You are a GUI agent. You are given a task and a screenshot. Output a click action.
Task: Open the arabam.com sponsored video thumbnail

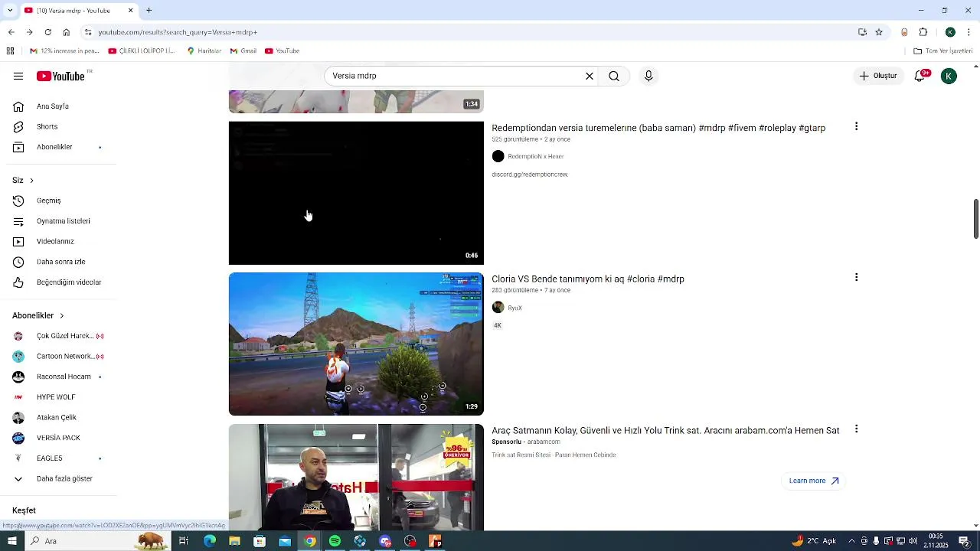(356, 477)
